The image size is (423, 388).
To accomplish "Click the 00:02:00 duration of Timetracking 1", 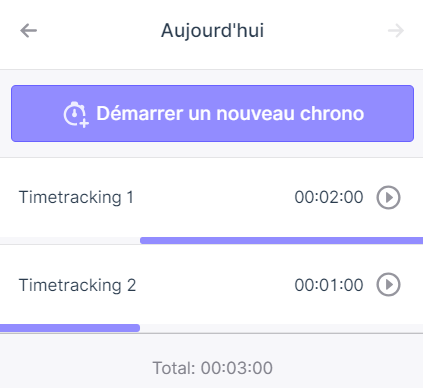I will (x=329, y=197).
